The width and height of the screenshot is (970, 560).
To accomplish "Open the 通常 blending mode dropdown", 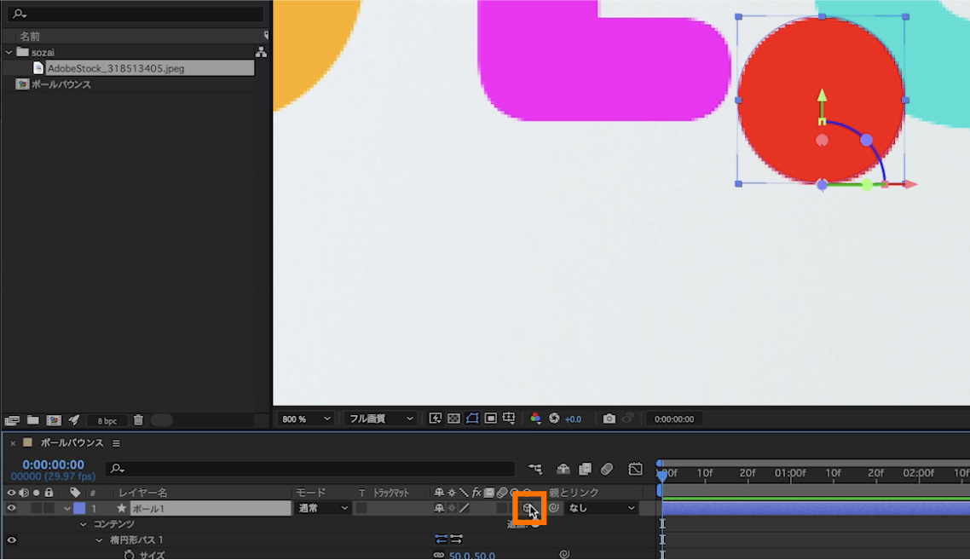I will point(323,508).
